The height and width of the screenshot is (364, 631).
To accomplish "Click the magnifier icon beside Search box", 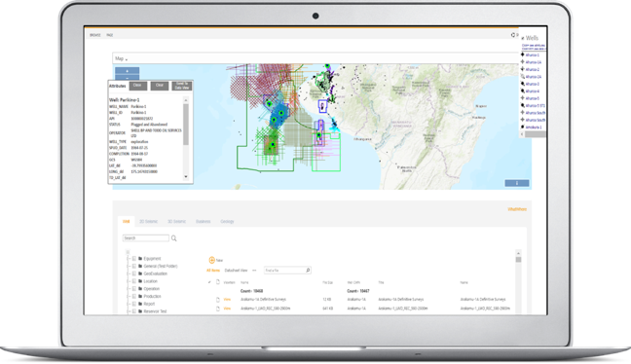I will coord(174,238).
